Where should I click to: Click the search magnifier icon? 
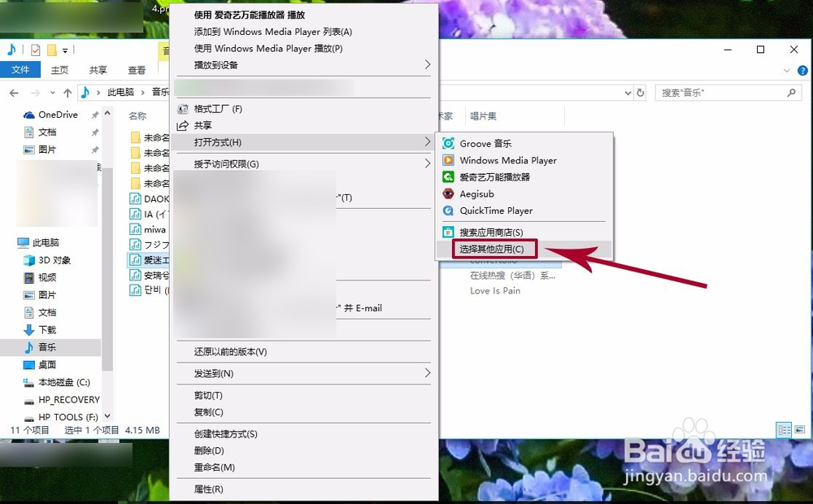pyautogui.click(x=791, y=93)
